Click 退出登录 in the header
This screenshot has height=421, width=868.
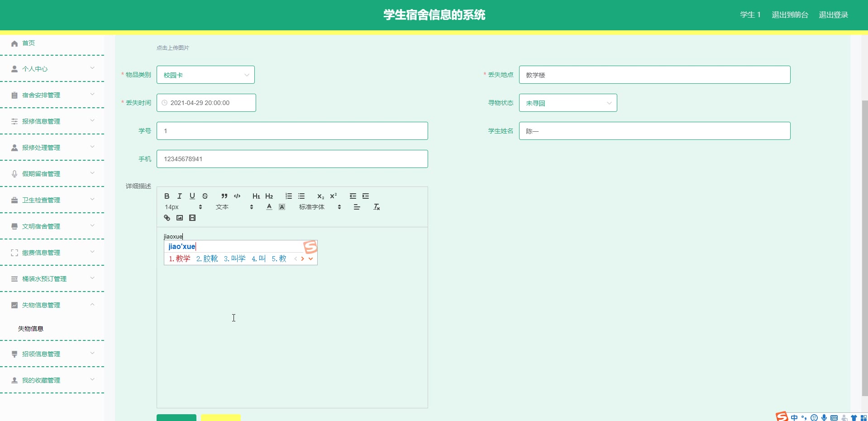tap(833, 15)
